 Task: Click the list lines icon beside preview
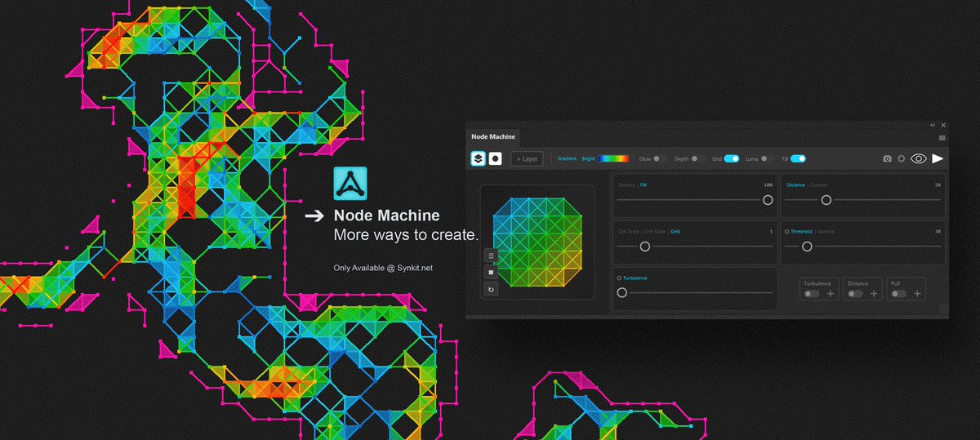pyautogui.click(x=491, y=256)
